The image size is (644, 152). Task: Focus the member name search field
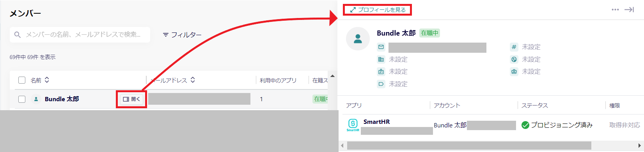tap(80, 35)
